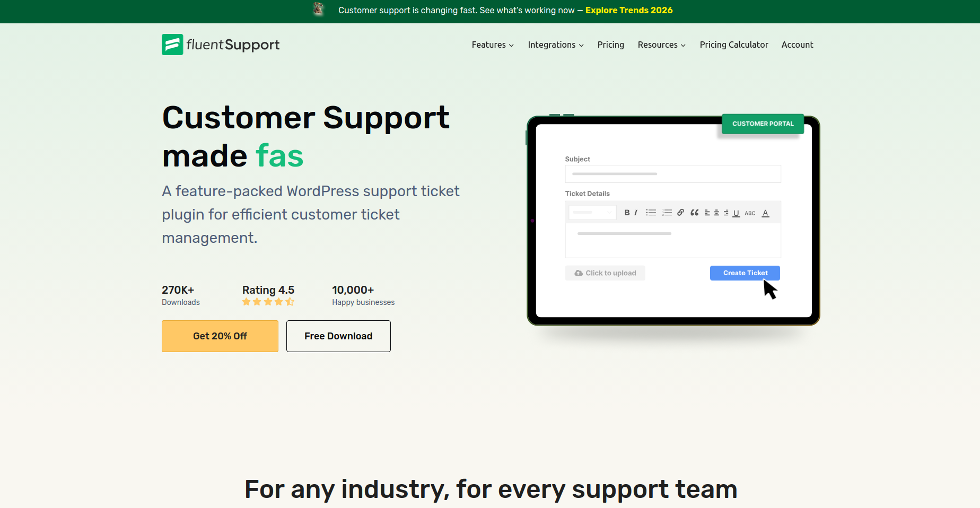Click the Fluent Support logo icon
Screen dimensions: 980x508
click(172, 45)
